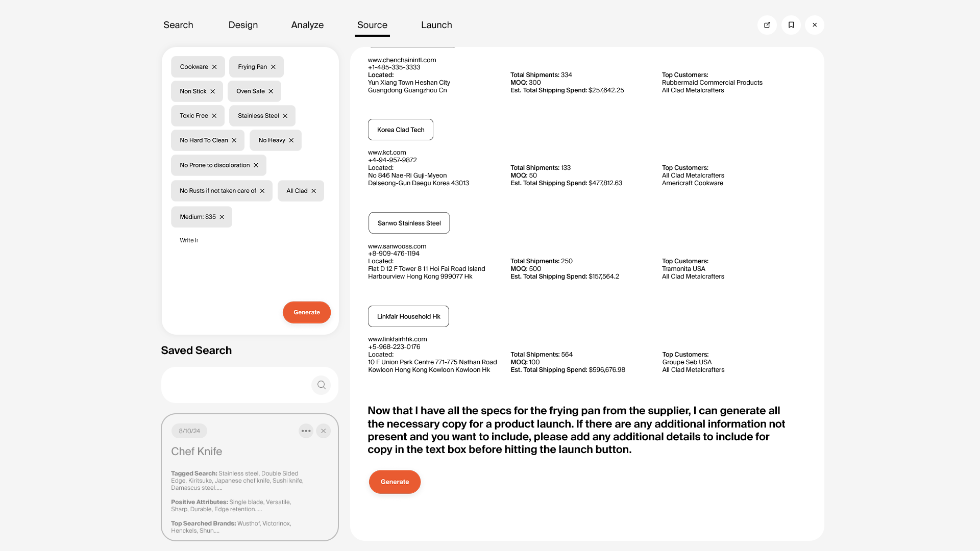Open the three-dot menu on Chef Knife card
The width and height of the screenshot is (980, 551).
pyautogui.click(x=306, y=431)
